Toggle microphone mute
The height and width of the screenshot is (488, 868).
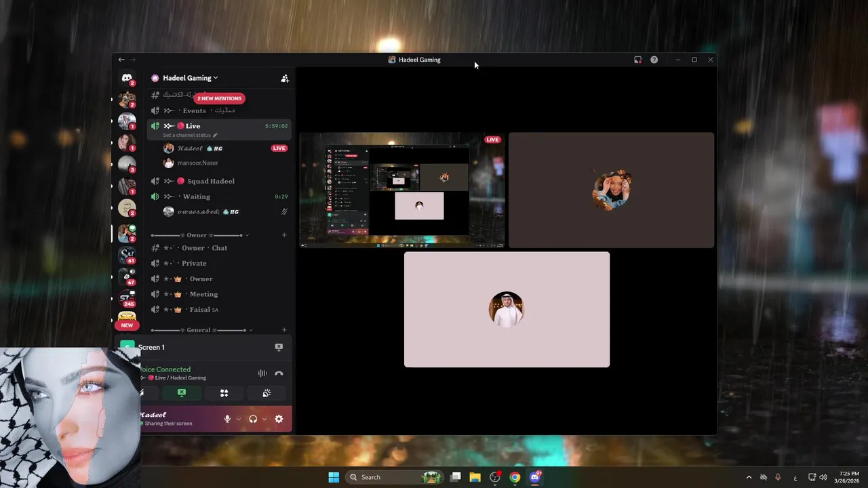tap(227, 419)
